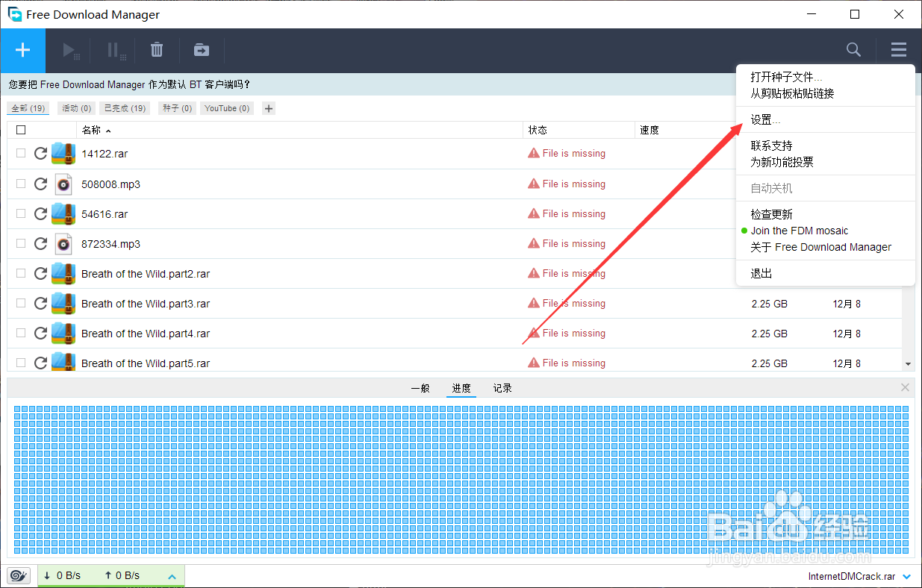Check the box for Breath of the Wild.part4.rar
The width and height of the screenshot is (922, 588).
(21, 333)
